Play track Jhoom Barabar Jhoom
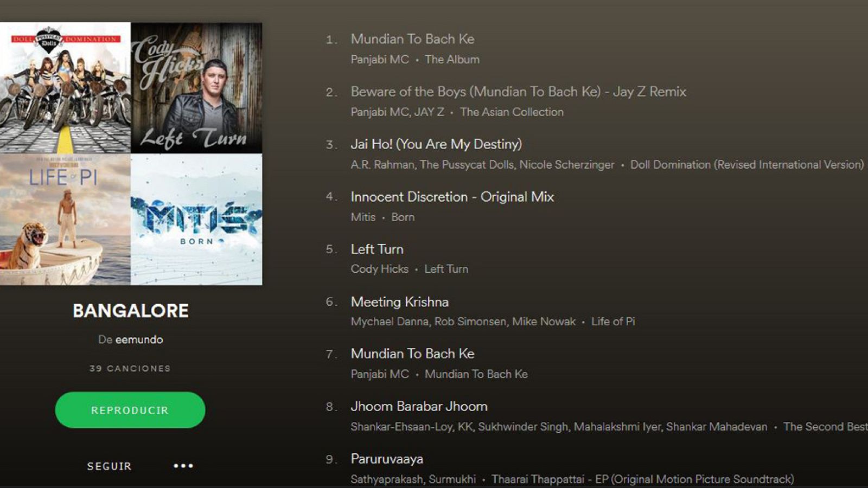Screen dimensions: 868x488 [419, 406]
